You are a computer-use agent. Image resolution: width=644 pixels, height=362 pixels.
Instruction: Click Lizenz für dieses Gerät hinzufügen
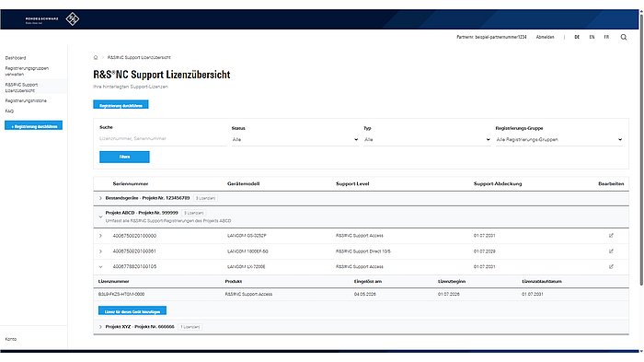pyautogui.click(x=132, y=311)
